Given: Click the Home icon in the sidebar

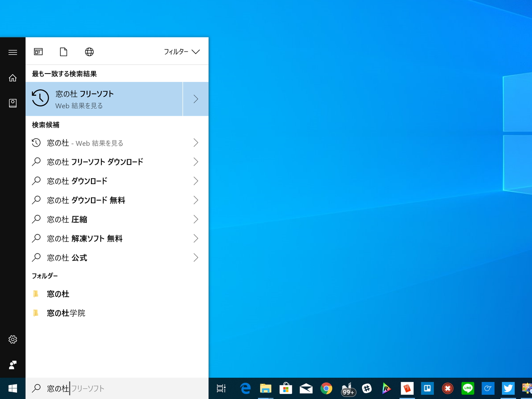Looking at the screenshot, I should pyautogui.click(x=12, y=78).
